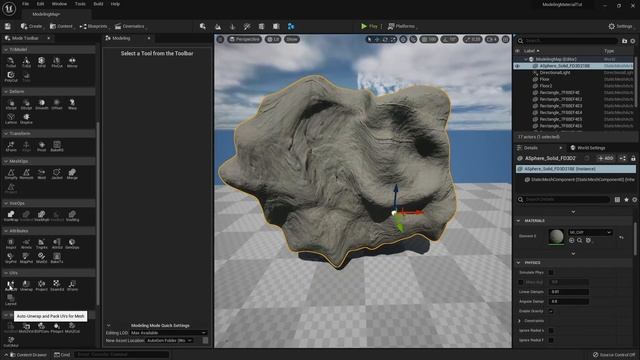Toggle Source Control Off status
The height and width of the screenshot is (360, 640).
[x=613, y=355]
